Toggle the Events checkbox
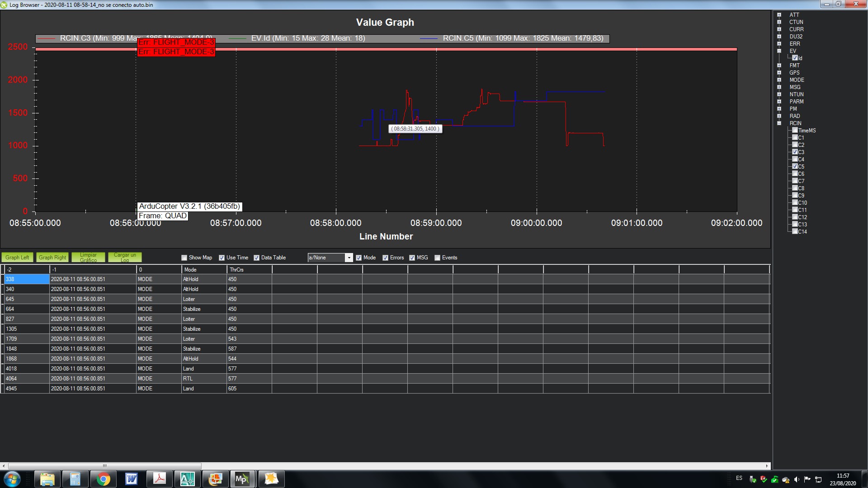868x488 pixels. 438,258
